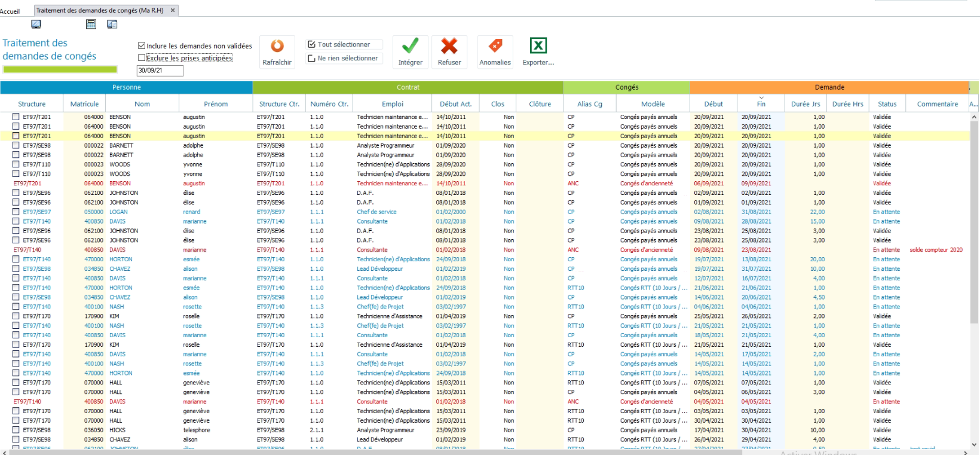Click the Personne column group header

127,87
